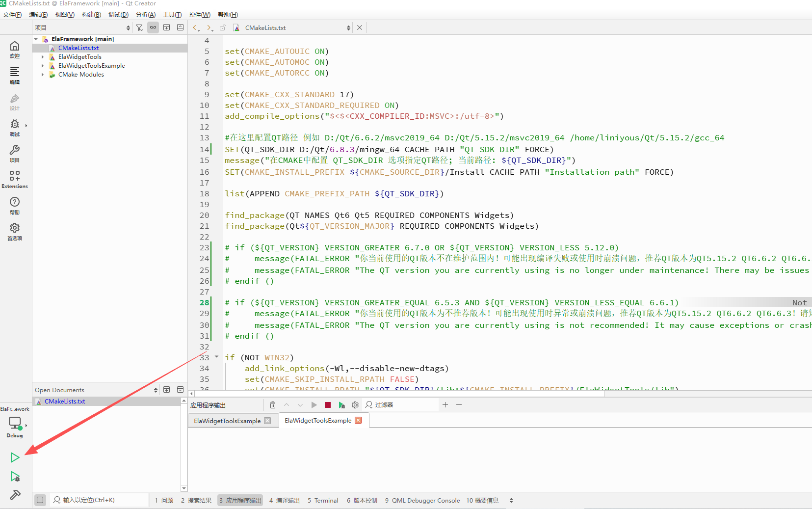Close the CMakeLists.txt editor document
Image resolution: width=812 pixels, height=509 pixels.
(360, 28)
